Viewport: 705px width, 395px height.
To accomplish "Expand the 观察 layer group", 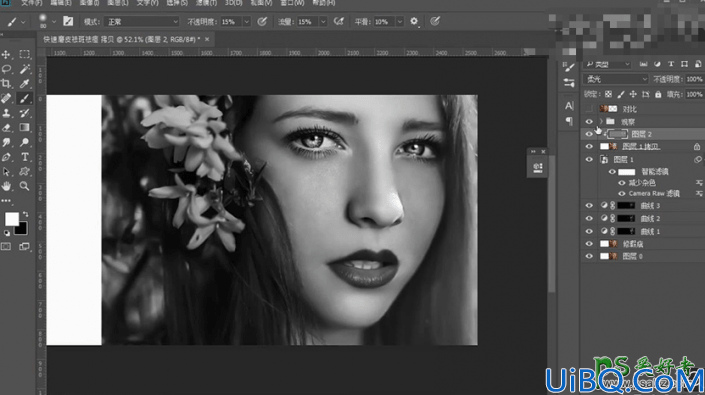I will 601,121.
